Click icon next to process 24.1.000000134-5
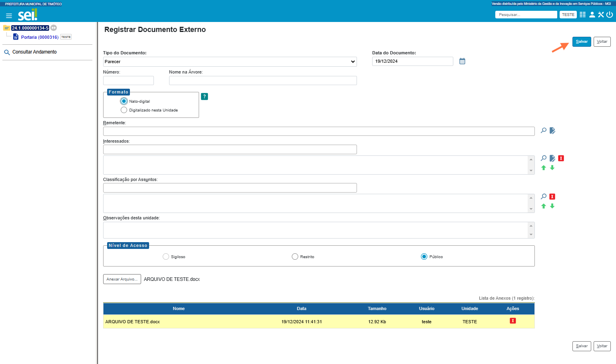Viewport: 616px width, 364px height. coord(54,28)
